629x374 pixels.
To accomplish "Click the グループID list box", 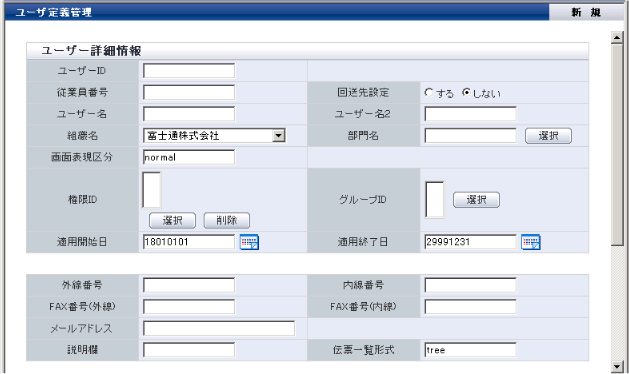I will 435,200.
